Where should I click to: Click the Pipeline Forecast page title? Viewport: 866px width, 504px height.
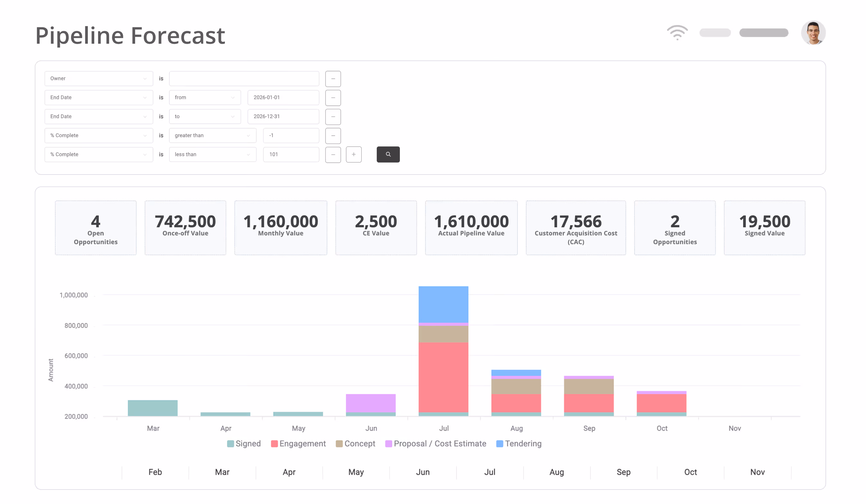(130, 35)
